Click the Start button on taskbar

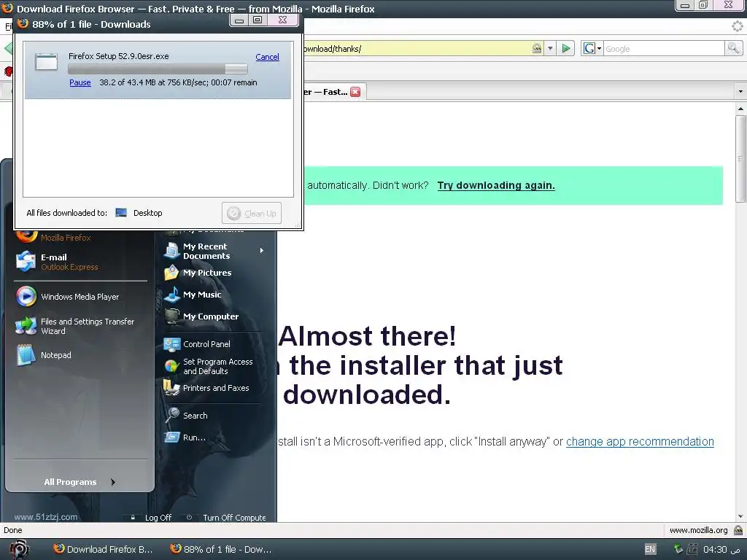[19, 550]
